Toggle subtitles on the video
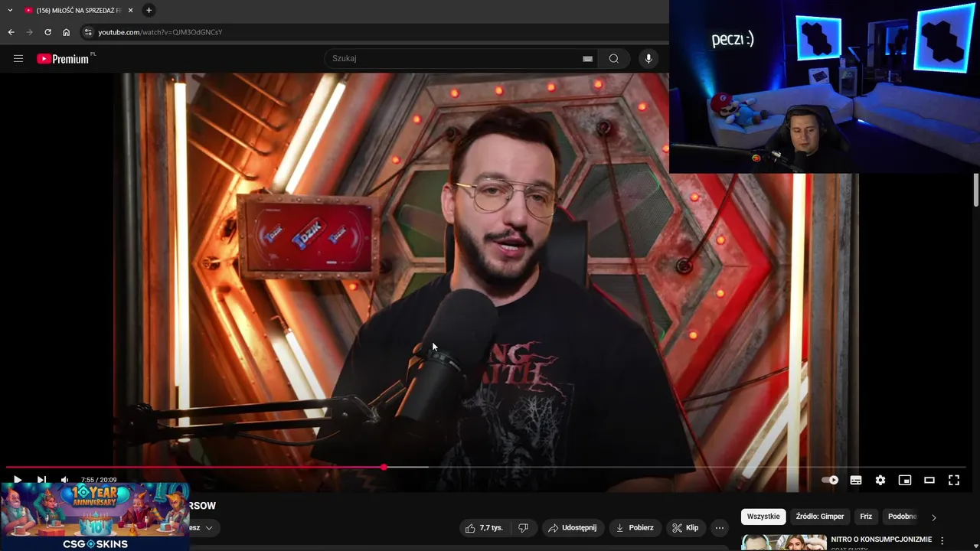This screenshot has width=980, height=551. coord(856,480)
